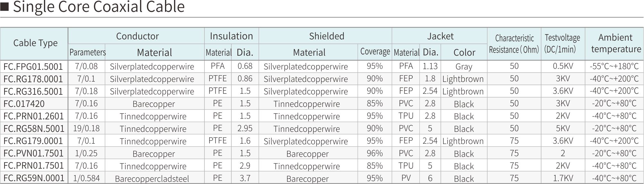Click the Ambient temperature column header

click(615, 43)
